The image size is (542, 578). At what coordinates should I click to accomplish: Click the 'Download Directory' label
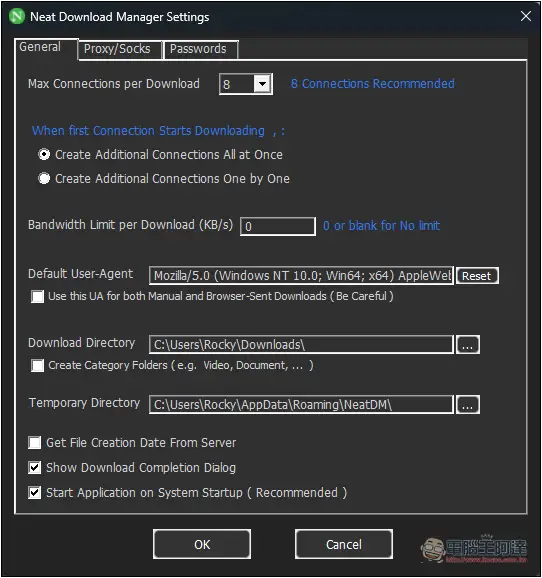pos(81,343)
